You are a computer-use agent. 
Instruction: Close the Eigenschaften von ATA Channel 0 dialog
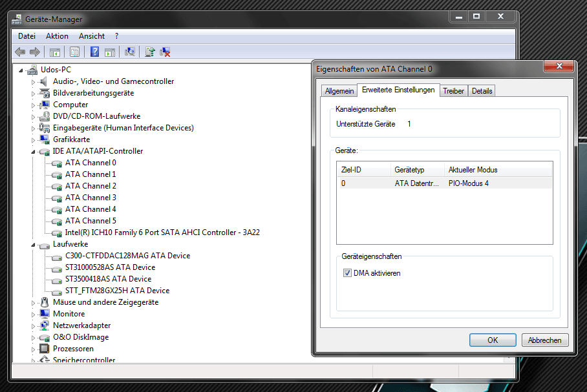pos(559,67)
